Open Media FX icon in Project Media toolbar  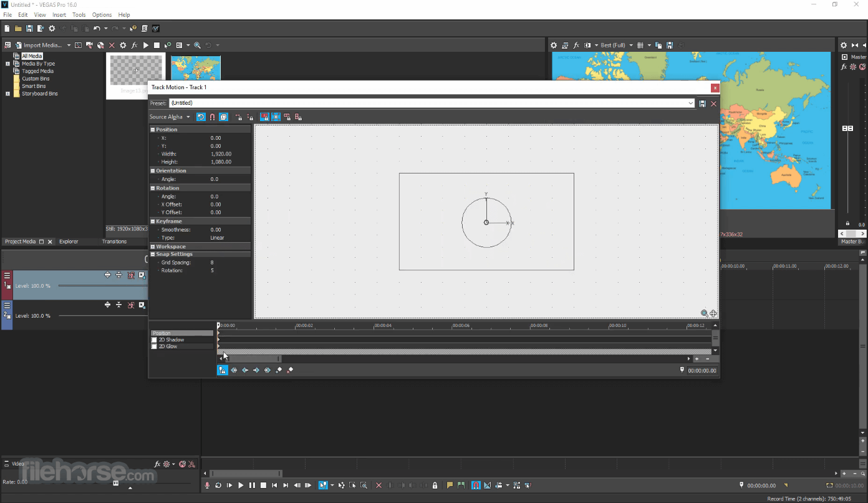click(x=134, y=45)
